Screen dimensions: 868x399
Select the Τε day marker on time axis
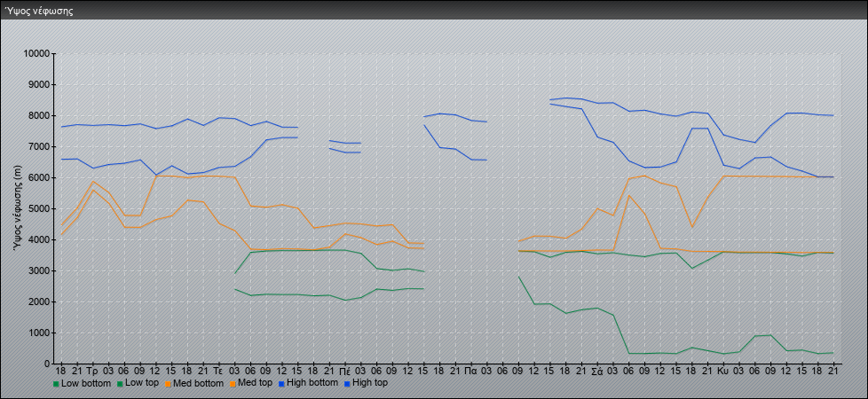pos(218,371)
